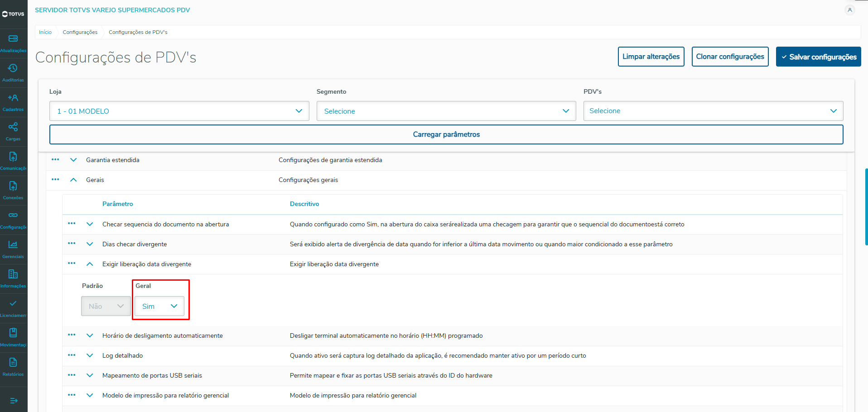The image size is (868, 412).
Task: Save with Salvar configurações button
Action: click(818, 57)
